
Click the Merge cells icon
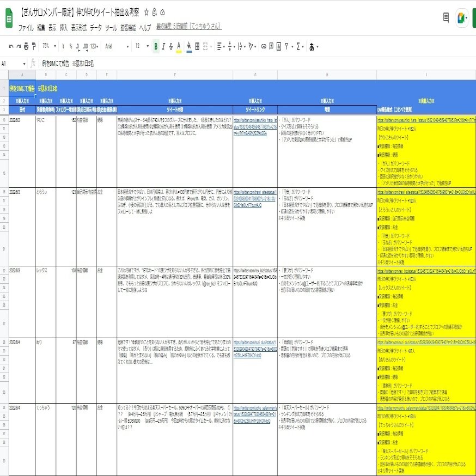[x=205, y=46]
